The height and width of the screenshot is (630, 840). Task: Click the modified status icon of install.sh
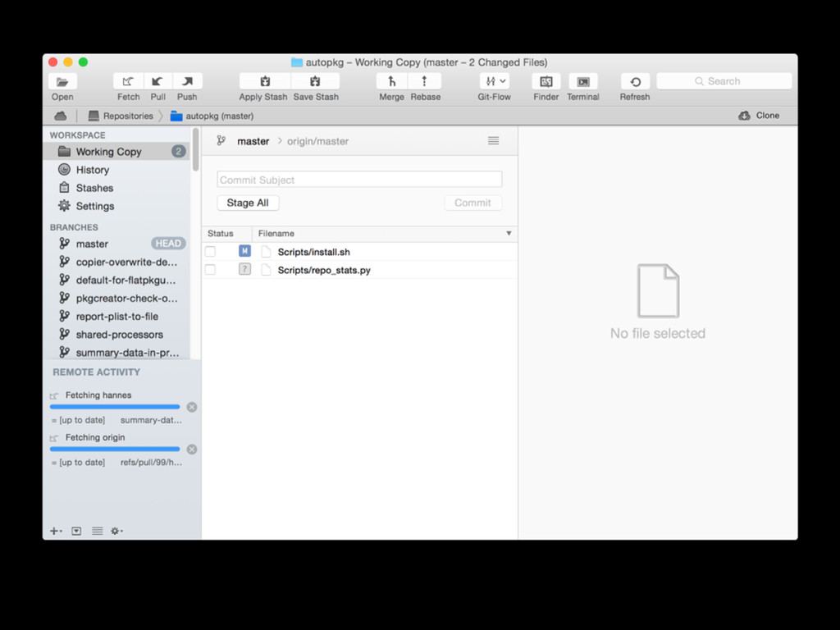[x=244, y=251]
